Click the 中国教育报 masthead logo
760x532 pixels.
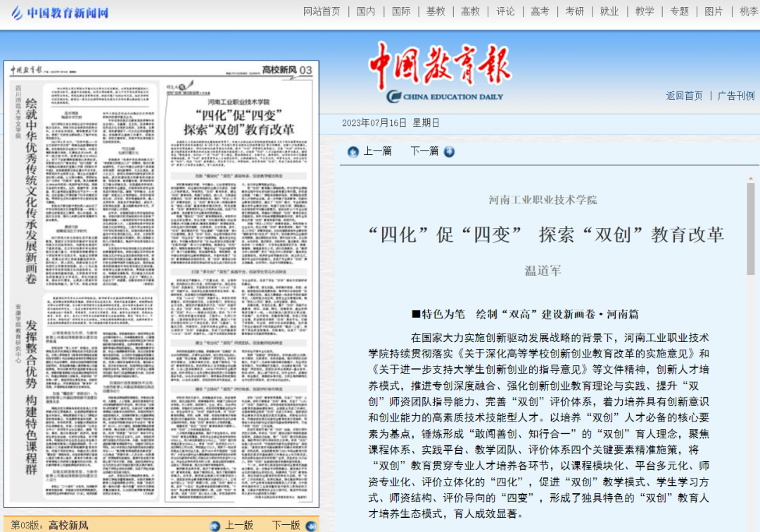(x=440, y=72)
